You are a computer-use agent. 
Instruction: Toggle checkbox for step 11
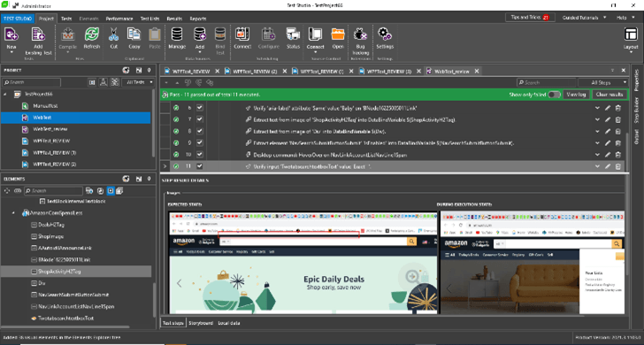(200, 166)
